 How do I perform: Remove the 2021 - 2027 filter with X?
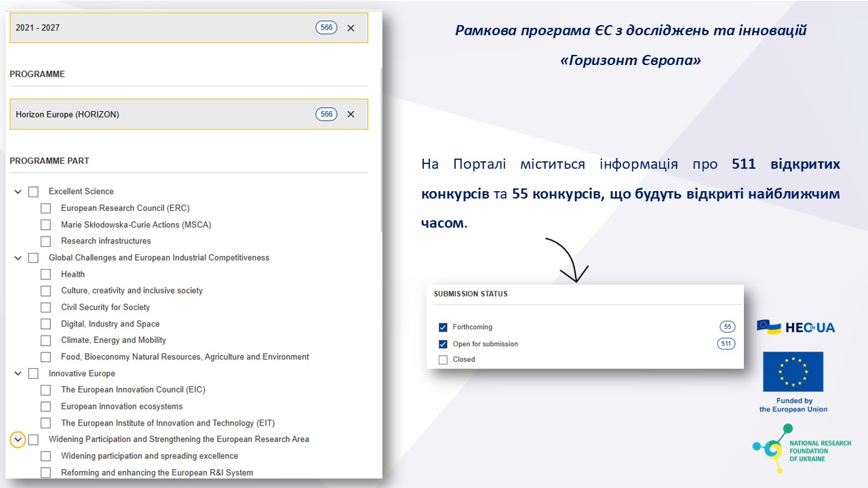pyautogui.click(x=351, y=28)
